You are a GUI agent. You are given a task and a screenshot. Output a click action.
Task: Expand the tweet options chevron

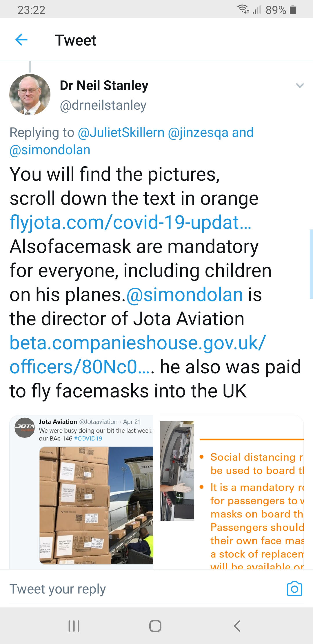click(x=300, y=86)
